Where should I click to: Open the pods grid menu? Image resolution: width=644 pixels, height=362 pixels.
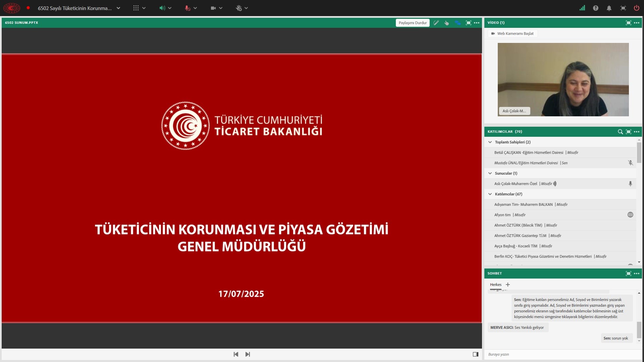click(x=136, y=8)
